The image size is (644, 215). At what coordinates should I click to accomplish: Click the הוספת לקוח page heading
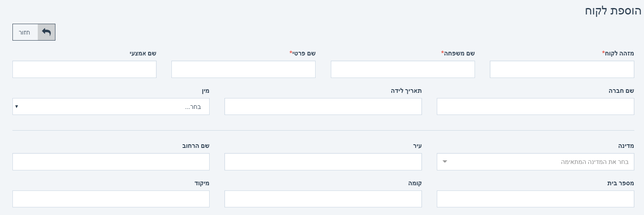tap(613, 11)
